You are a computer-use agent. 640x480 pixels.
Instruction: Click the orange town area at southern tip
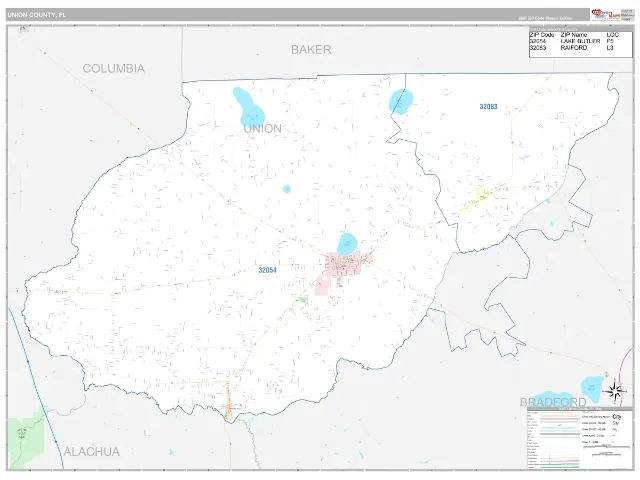pyautogui.click(x=228, y=402)
